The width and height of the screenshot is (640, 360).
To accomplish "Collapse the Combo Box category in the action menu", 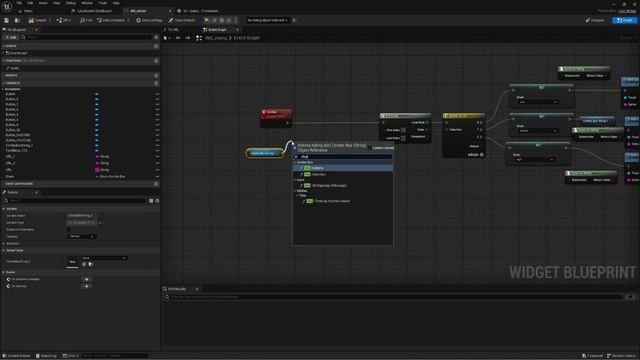I will point(296,162).
